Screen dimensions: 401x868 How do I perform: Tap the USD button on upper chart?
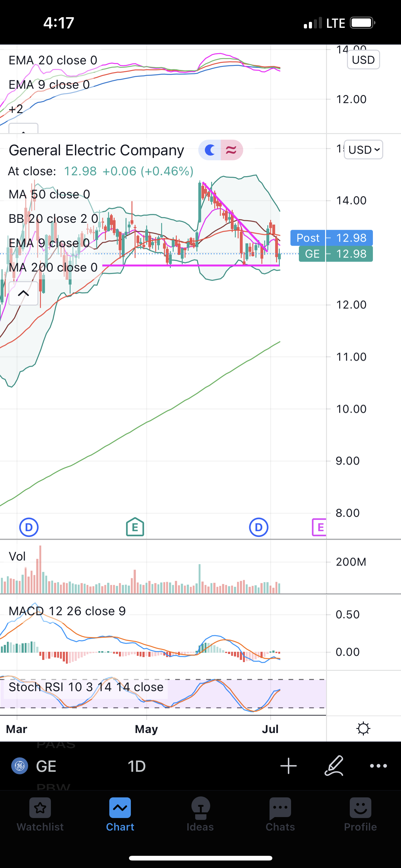(363, 60)
